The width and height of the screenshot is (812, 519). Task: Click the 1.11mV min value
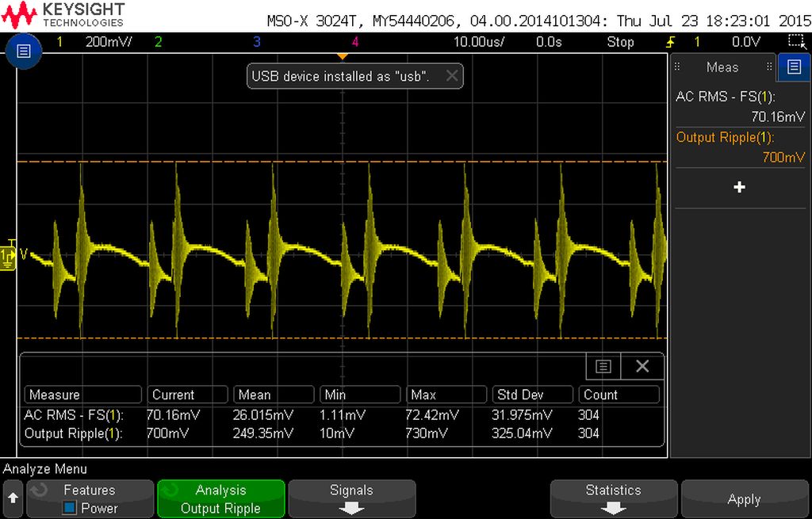pos(343,415)
